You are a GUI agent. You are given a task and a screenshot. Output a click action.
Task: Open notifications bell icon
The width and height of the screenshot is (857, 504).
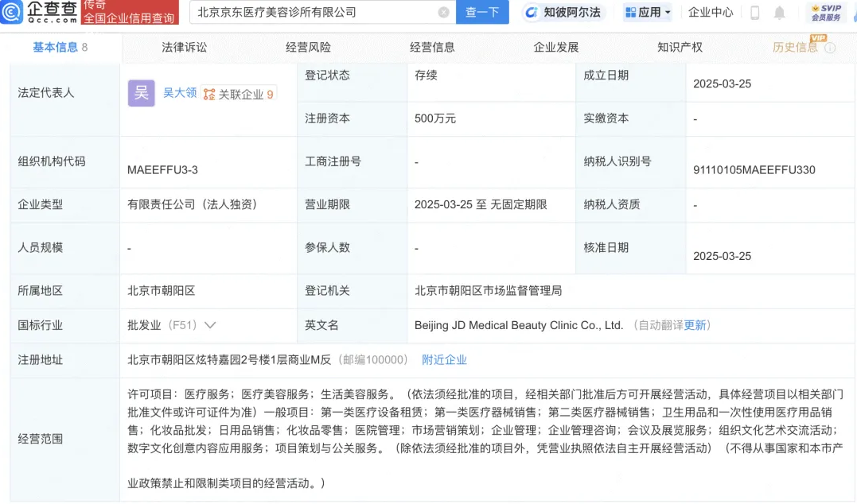(779, 13)
